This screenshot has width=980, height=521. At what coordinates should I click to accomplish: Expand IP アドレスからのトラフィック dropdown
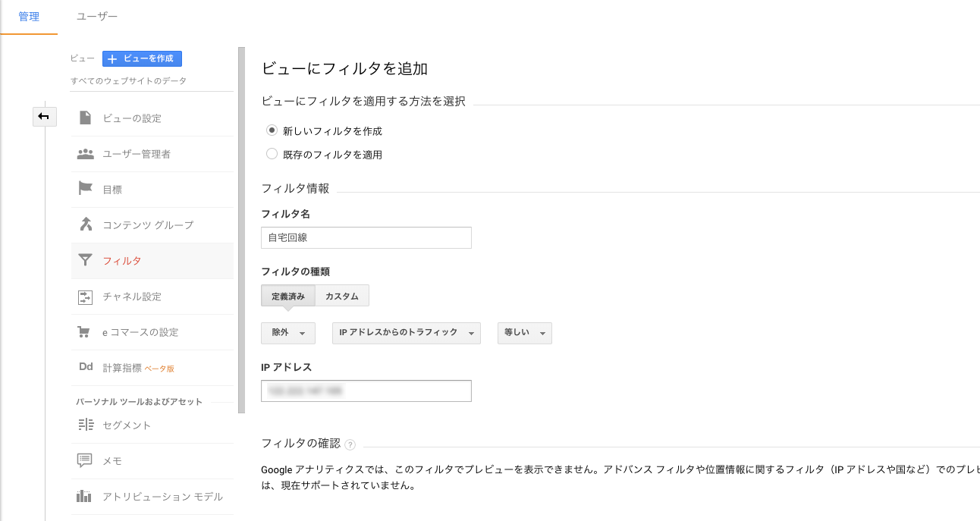pyautogui.click(x=406, y=333)
